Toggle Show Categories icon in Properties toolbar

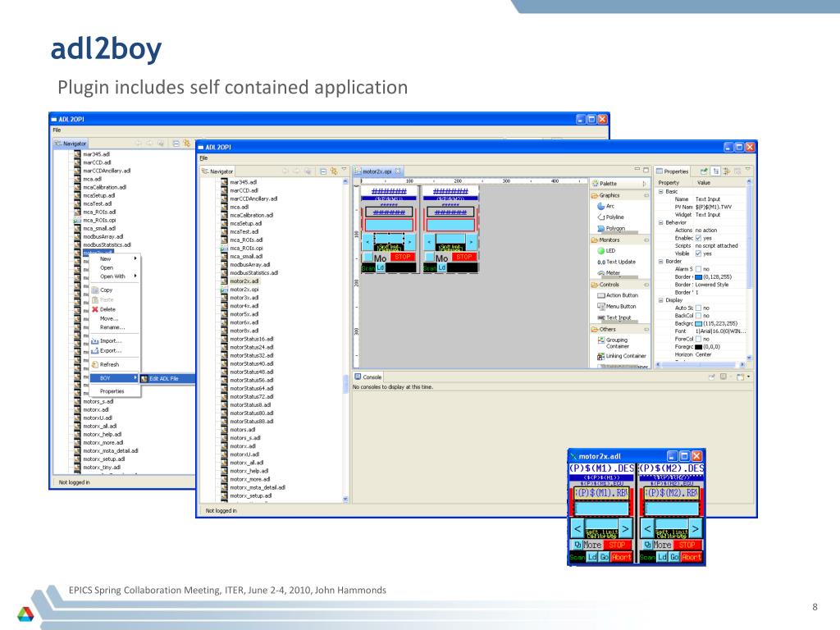(715, 171)
